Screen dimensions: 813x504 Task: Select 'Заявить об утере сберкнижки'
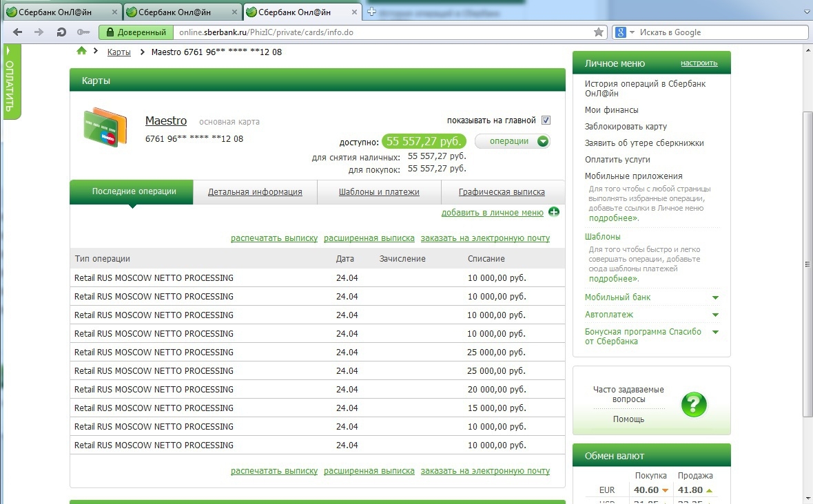(x=644, y=143)
